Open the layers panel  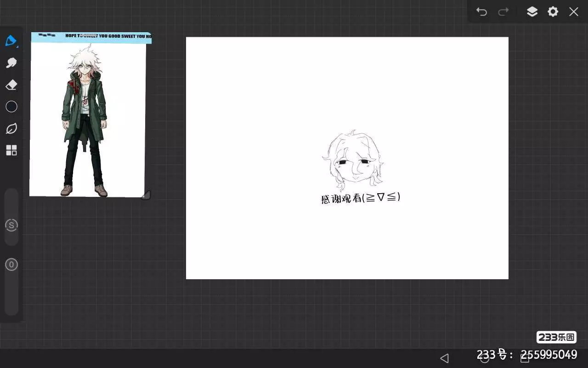532,11
